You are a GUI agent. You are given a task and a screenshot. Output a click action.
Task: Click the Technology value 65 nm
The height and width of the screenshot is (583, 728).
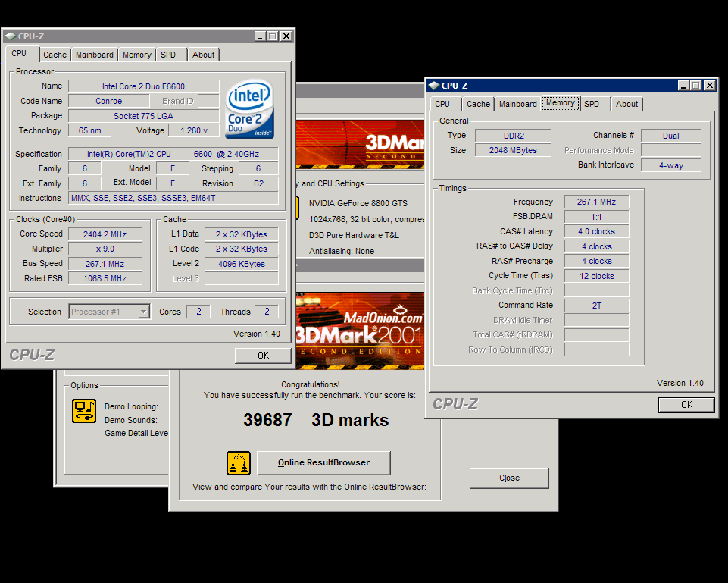[89, 130]
